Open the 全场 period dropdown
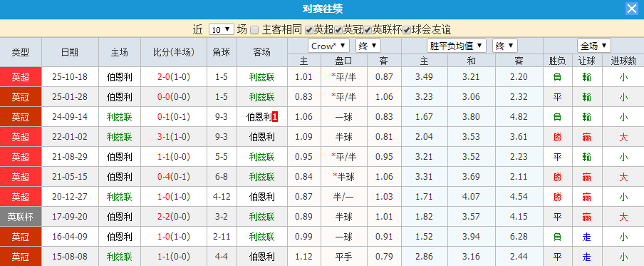This screenshot has width=644, height=266. click(594, 46)
